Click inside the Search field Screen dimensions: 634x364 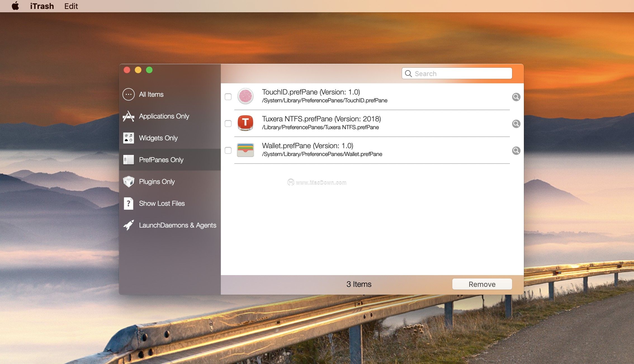coord(461,74)
